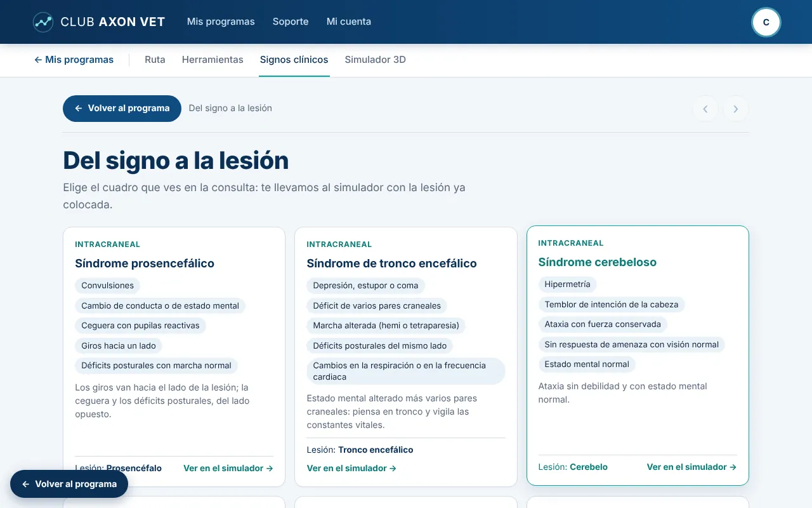Viewport: 812px width, 508px height.
Task: Select the Síndrome de tronco encefálico title
Action: click(x=391, y=264)
